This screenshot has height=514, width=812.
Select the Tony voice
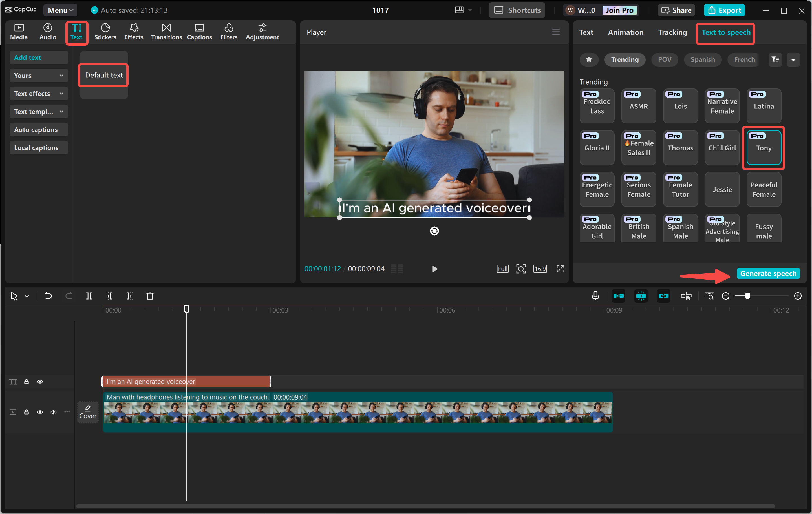(x=764, y=148)
